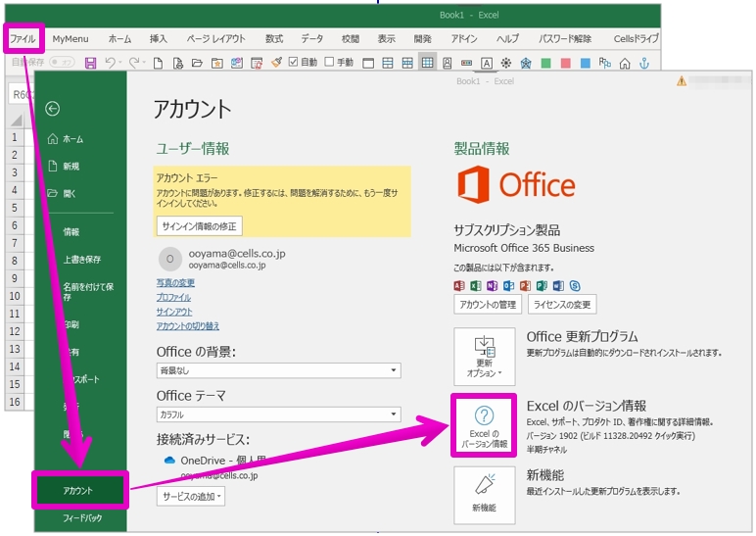
Task: Switch to the 開発 ribbon tab
Action: coord(422,38)
